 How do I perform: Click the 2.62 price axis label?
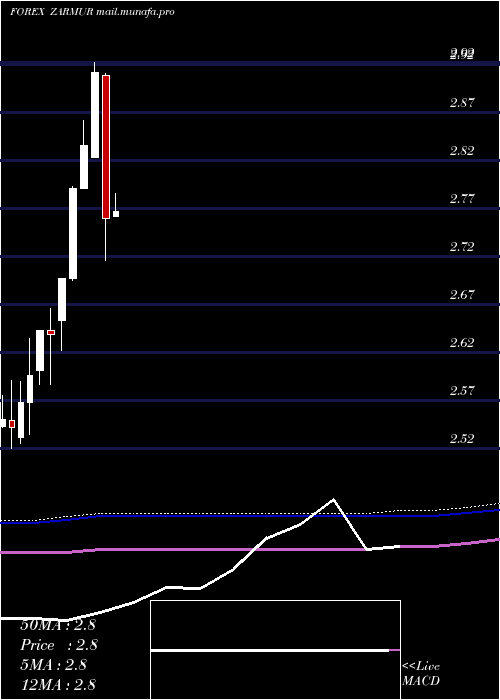[462, 342]
